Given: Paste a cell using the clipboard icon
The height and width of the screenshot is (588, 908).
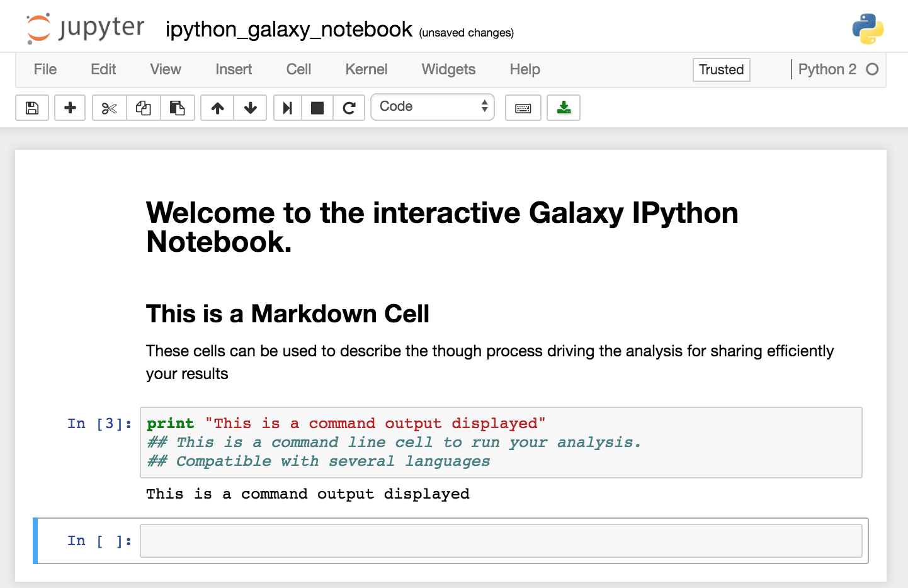Looking at the screenshot, I should point(178,107).
